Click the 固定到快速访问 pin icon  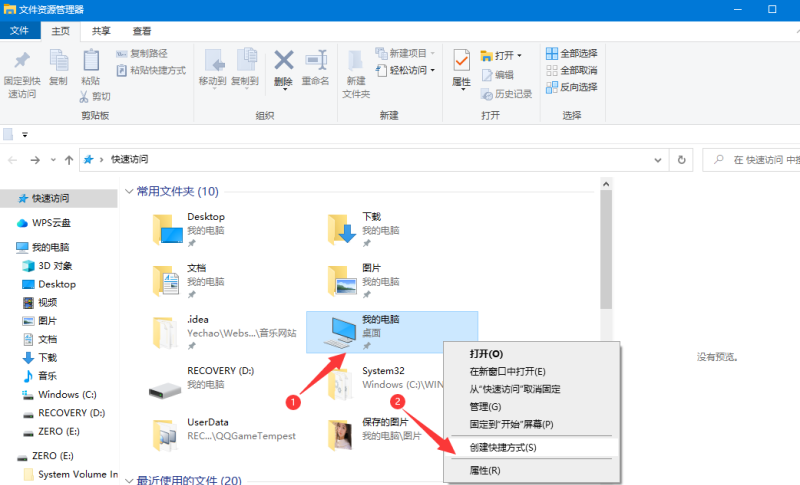tap(22, 60)
